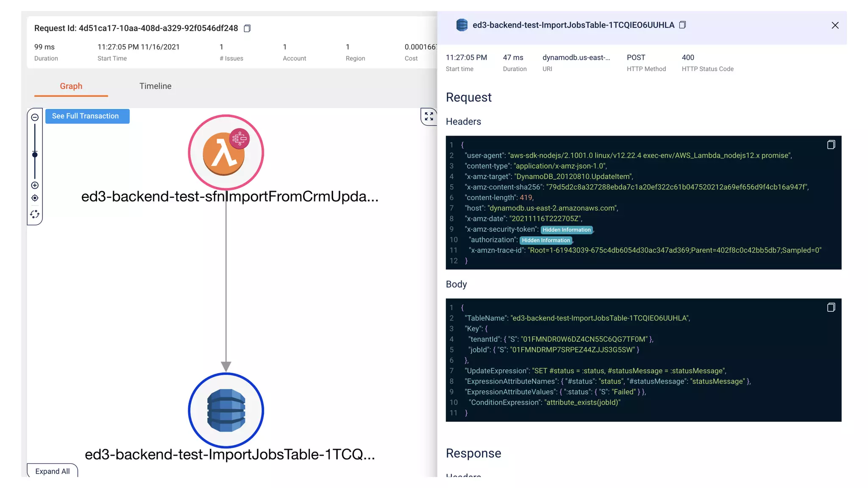Click See Full Transaction button
The width and height of the screenshot is (868, 488).
click(x=87, y=116)
